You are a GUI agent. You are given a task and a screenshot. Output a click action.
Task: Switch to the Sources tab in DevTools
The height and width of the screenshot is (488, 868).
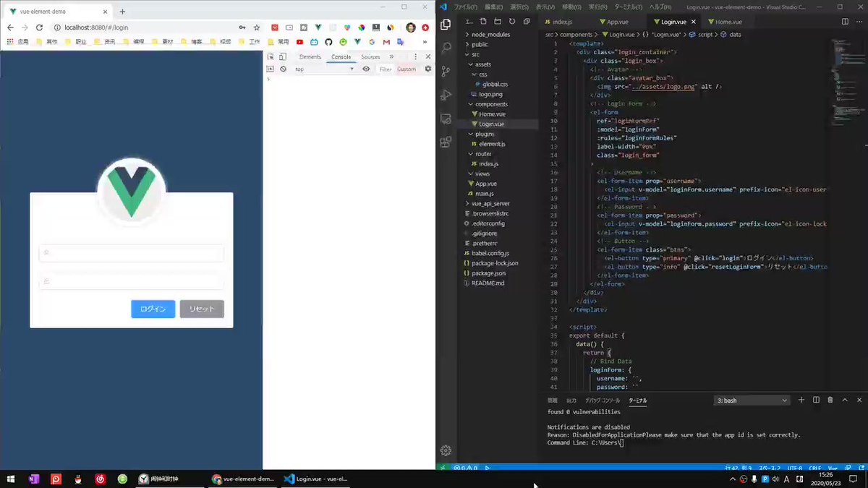pos(370,56)
